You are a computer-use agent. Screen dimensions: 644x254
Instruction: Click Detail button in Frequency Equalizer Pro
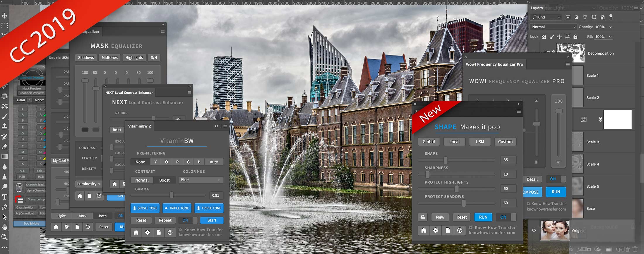[532, 179]
